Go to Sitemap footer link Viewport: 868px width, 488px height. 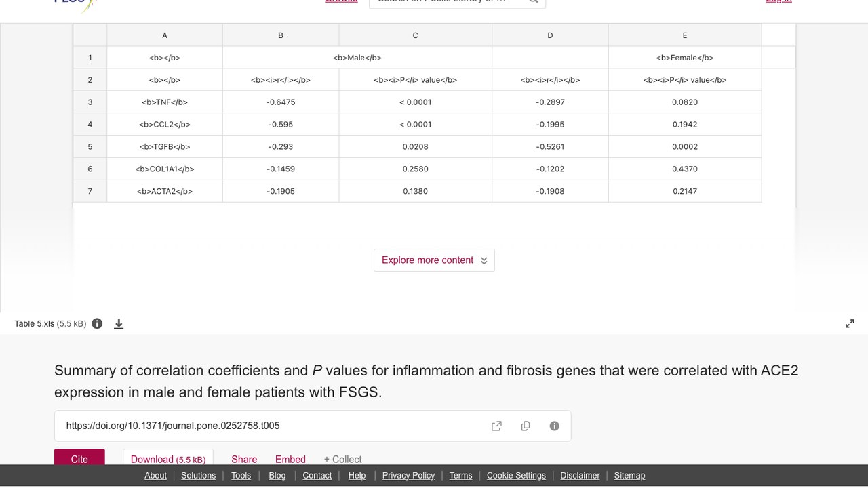[629, 475]
